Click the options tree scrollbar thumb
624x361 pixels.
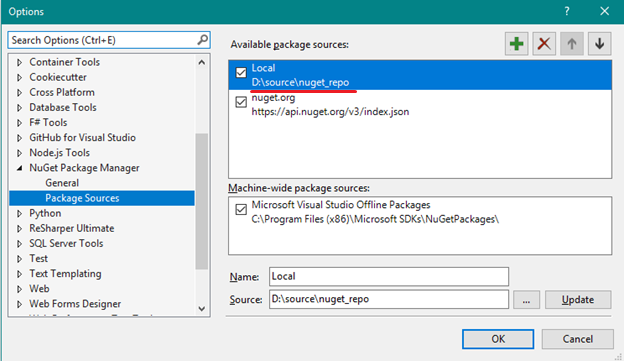(x=202, y=201)
